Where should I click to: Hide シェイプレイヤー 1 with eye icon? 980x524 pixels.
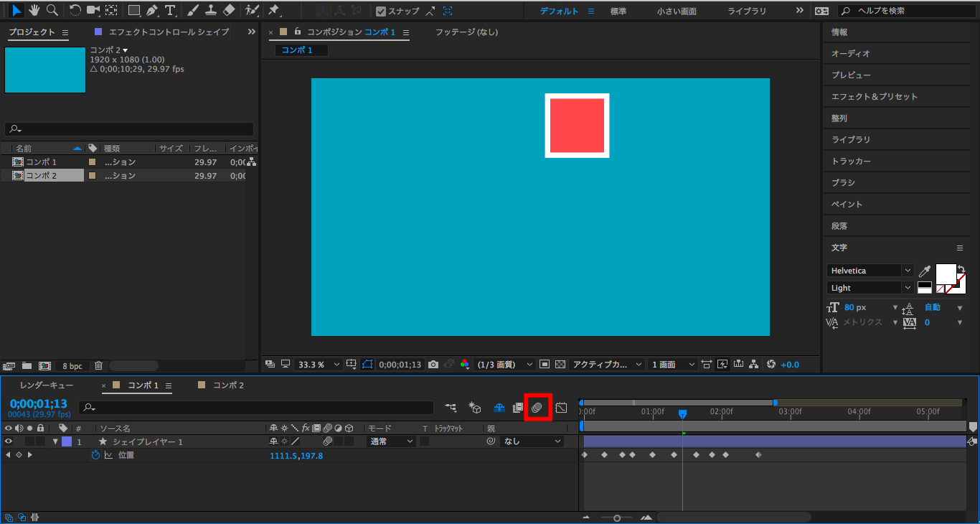click(9, 442)
